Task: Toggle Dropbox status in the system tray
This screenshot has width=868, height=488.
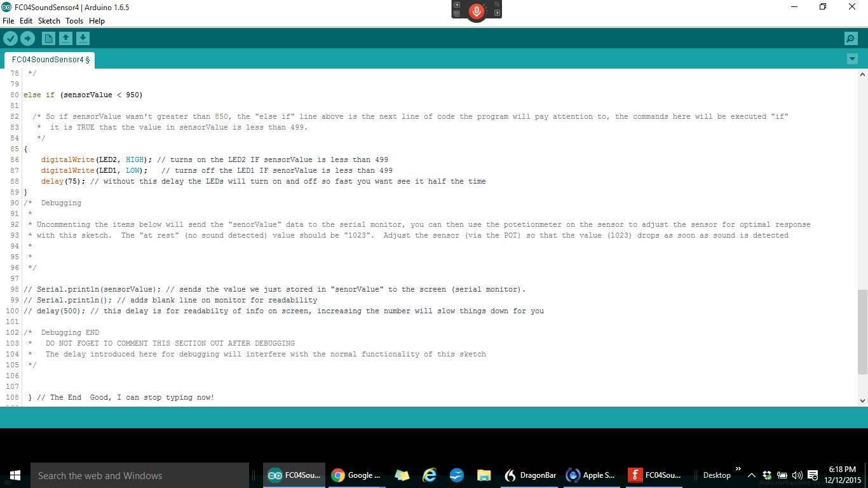Action: [x=766, y=475]
